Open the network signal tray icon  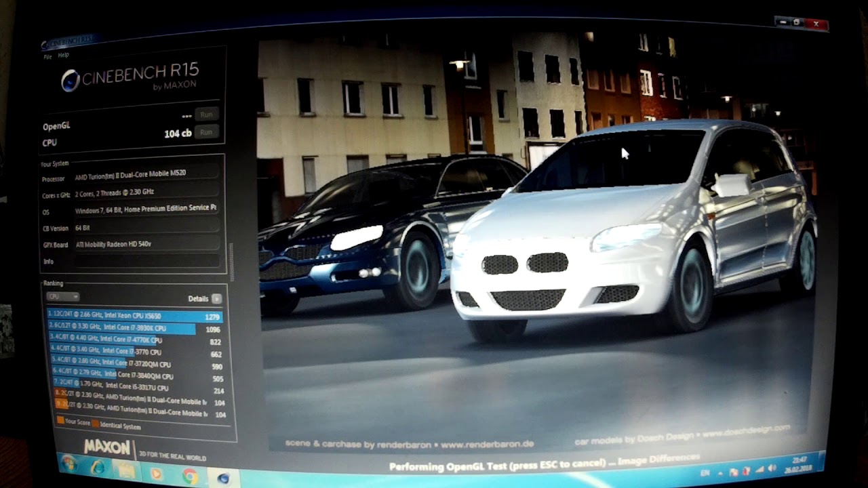click(759, 468)
